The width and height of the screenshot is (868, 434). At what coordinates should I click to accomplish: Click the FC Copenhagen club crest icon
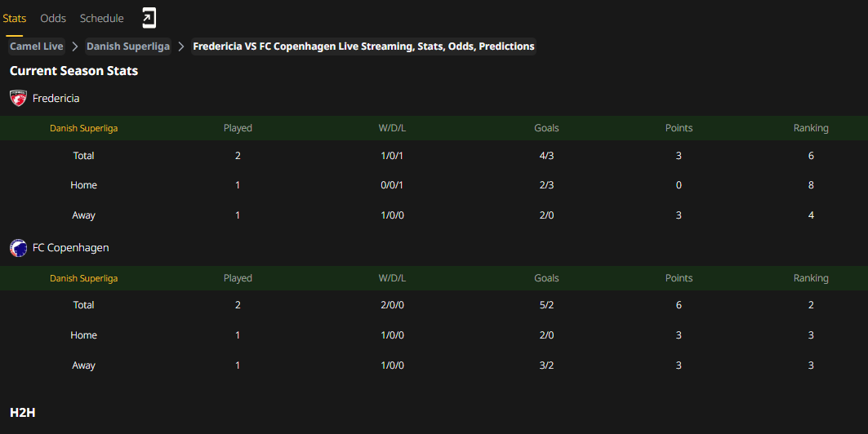click(x=18, y=248)
